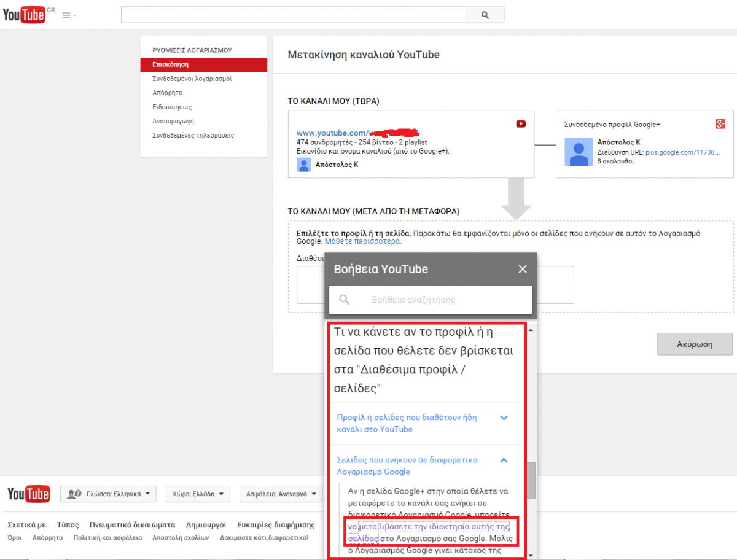737x560 pixels.
Task: Click the Βοήθεια YouTube panel title
Action: 381,269
